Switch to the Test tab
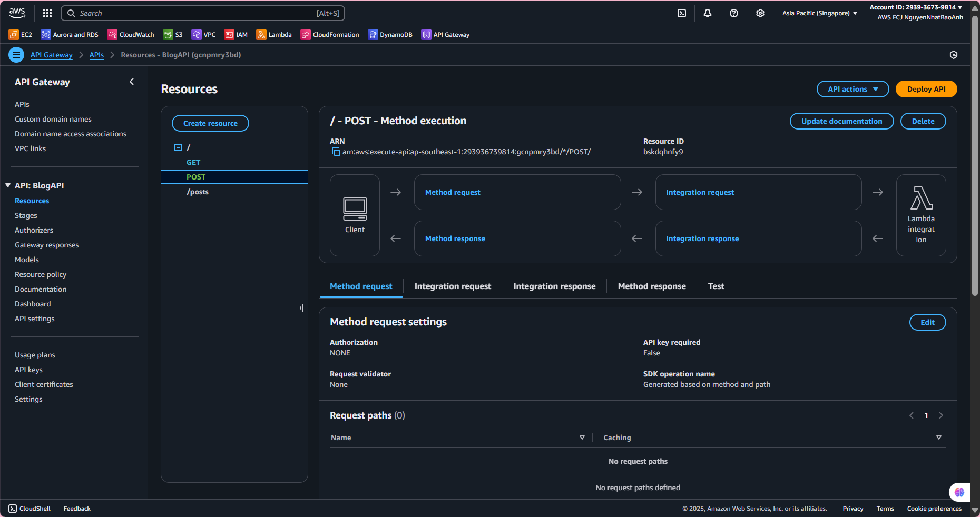This screenshot has width=980, height=517. 716,286
